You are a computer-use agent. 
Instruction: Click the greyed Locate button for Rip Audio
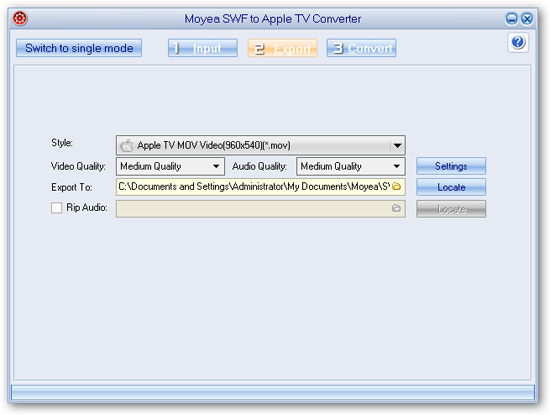pyautogui.click(x=451, y=209)
